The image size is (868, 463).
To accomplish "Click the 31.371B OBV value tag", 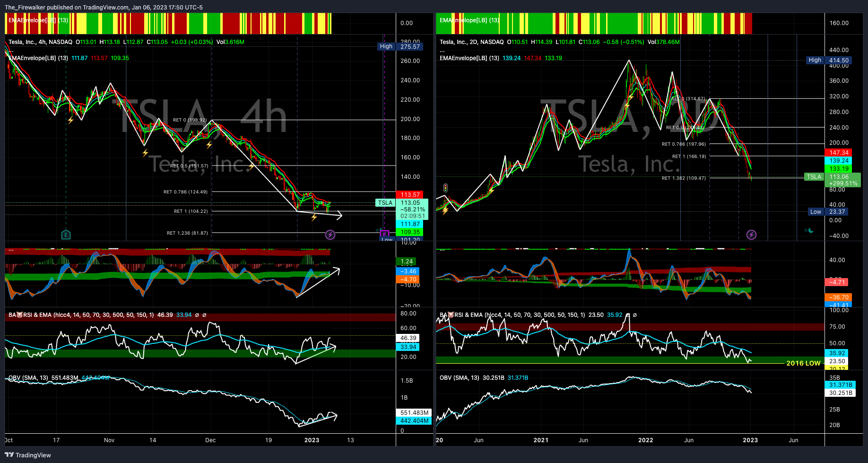I will [841, 385].
